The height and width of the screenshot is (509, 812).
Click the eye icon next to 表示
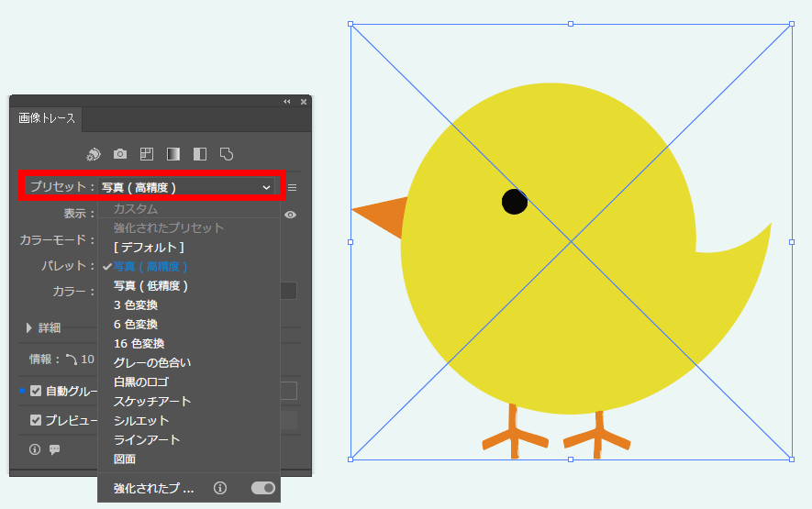point(291,214)
